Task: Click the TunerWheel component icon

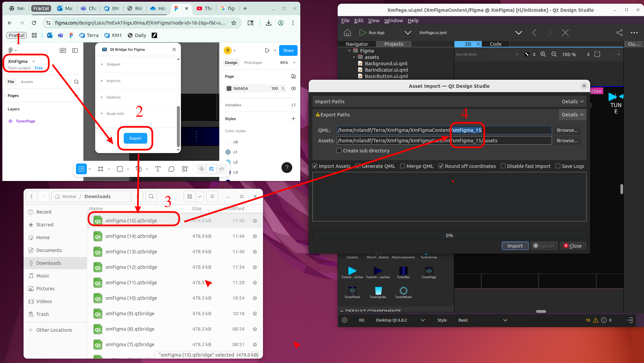Action: (403, 291)
